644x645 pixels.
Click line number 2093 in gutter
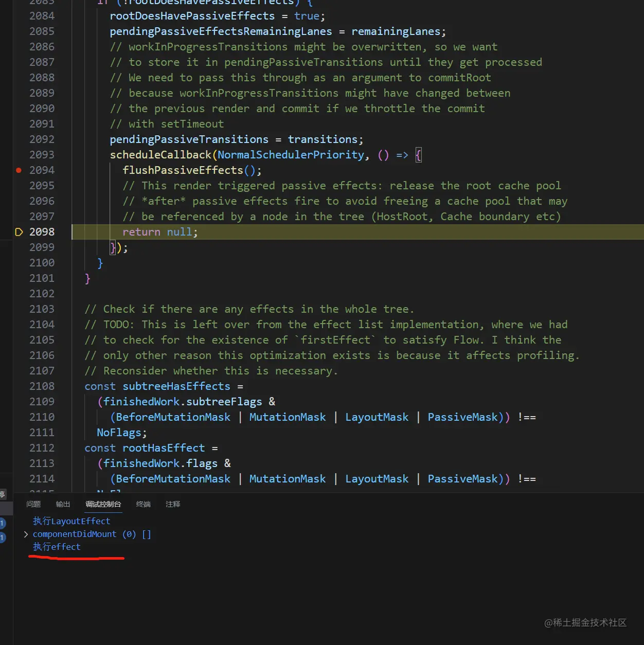42,155
